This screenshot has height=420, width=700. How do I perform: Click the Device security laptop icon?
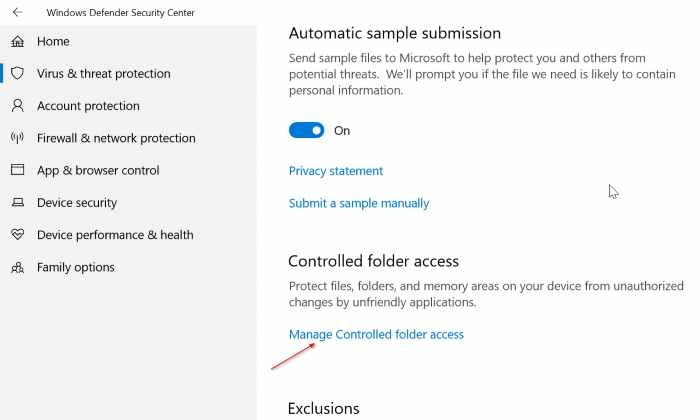pos(17,203)
